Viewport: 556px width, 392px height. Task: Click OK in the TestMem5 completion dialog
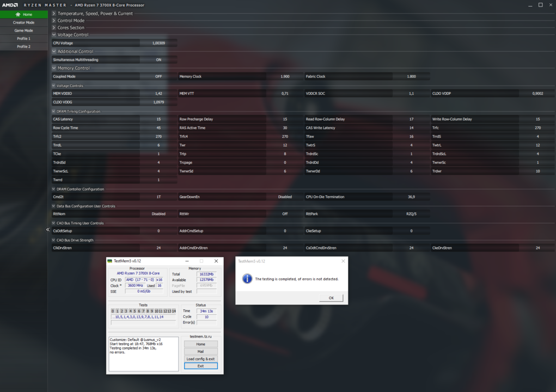pyautogui.click(x=331, y=298)
